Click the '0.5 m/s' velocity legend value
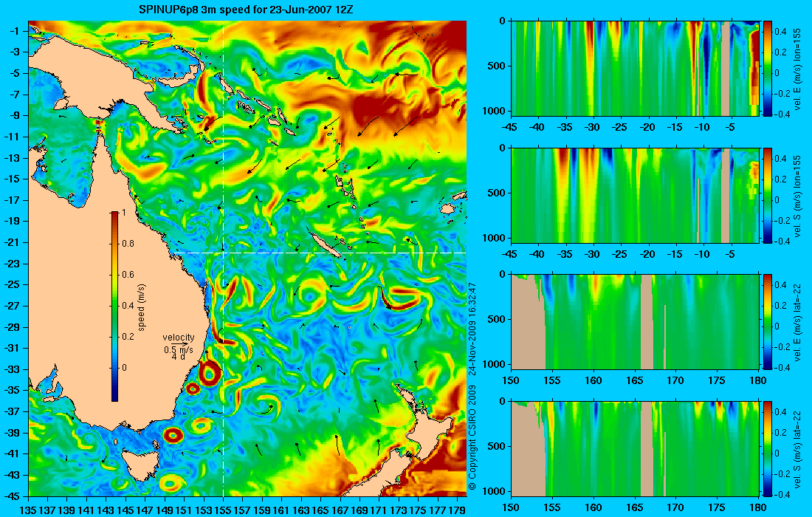Screen dimensions: 812x517 (179, 349)
